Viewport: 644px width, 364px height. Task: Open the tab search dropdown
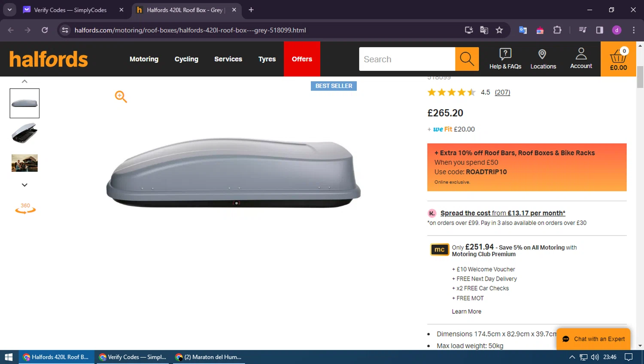point(9,10)
